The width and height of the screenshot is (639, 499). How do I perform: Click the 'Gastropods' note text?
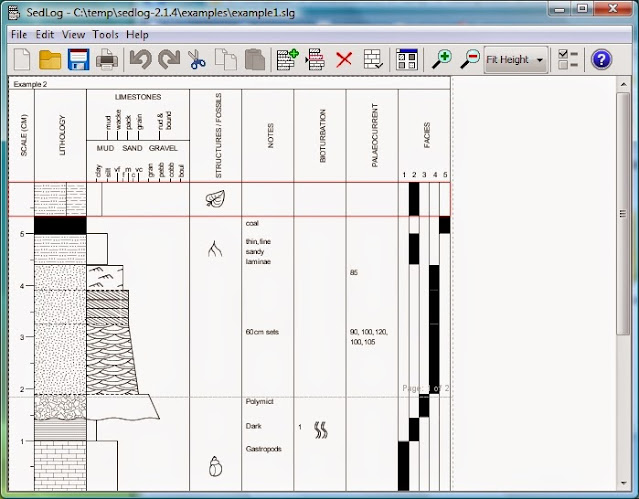click(264, 449)
